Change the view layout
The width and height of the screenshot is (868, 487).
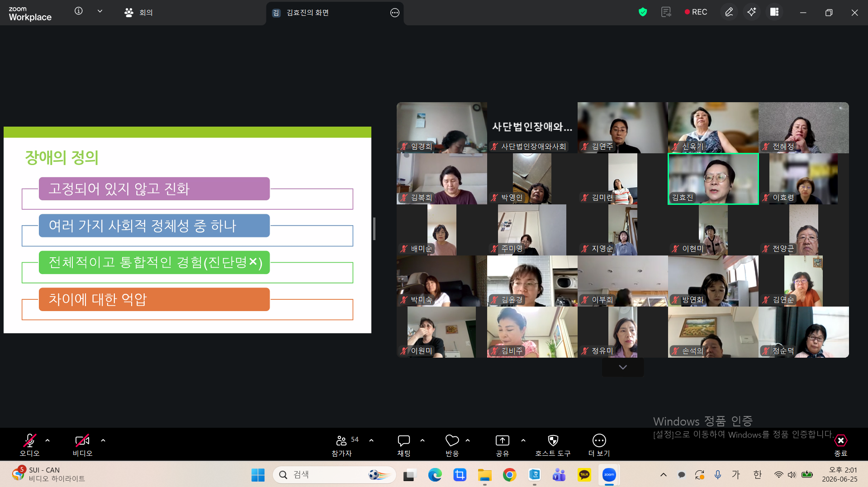click(774, 12)
